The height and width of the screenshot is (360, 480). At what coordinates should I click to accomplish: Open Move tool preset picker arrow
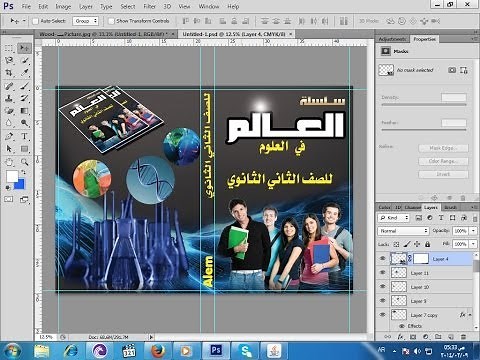click(x=24, y=21)
